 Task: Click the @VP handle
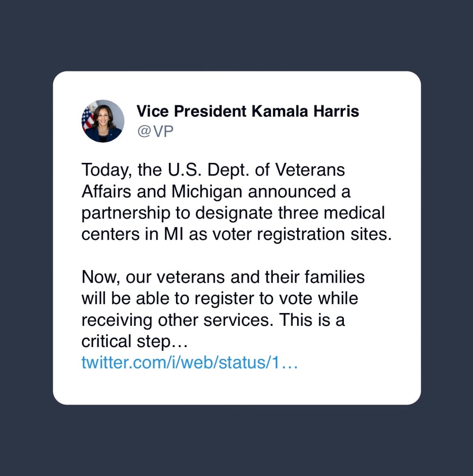tap(155, 132)
